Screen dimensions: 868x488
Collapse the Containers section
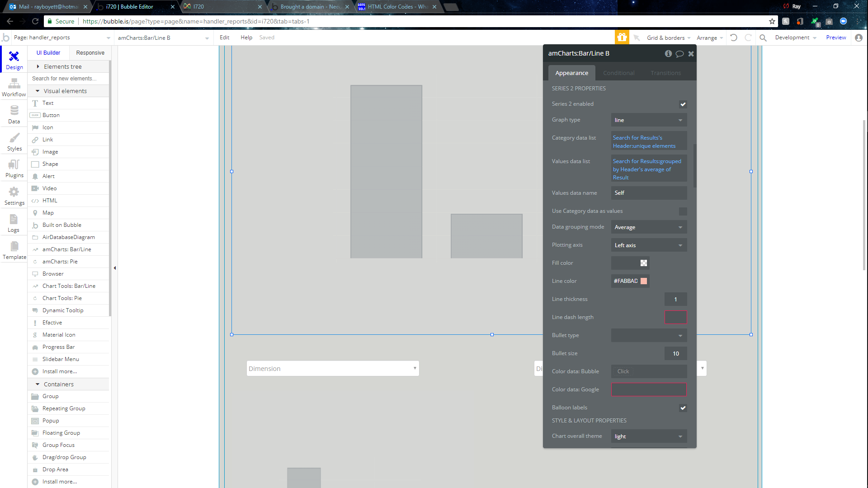(69, 384)
